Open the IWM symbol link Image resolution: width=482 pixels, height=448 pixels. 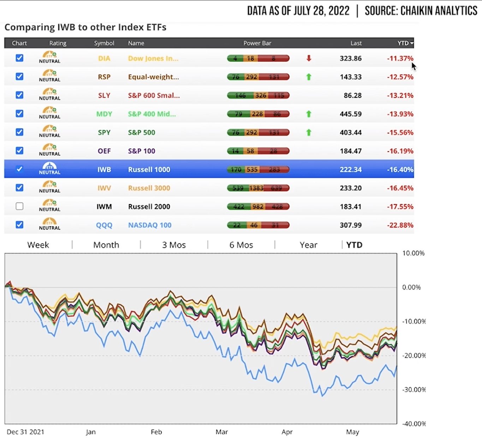coord(104,207)
